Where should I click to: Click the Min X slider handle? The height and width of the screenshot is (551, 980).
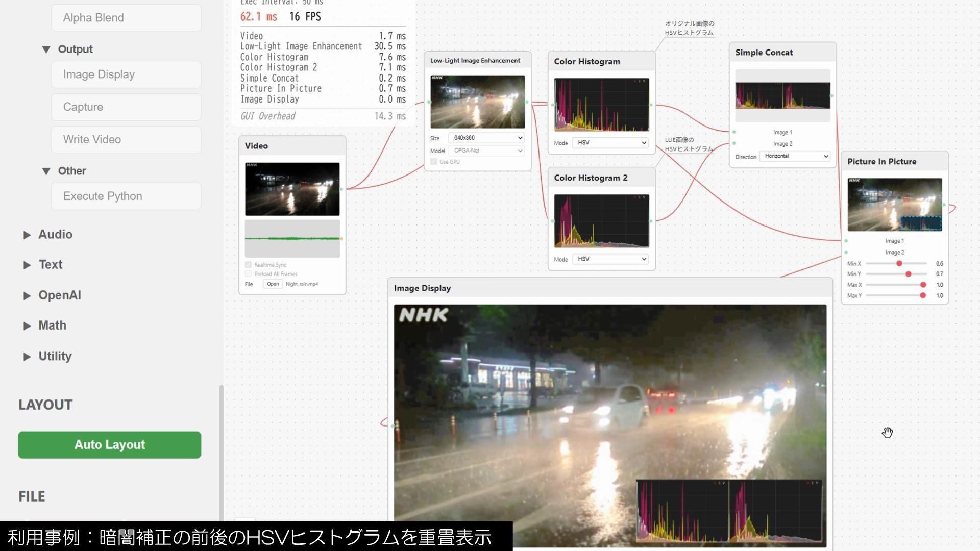coord(899,264)
